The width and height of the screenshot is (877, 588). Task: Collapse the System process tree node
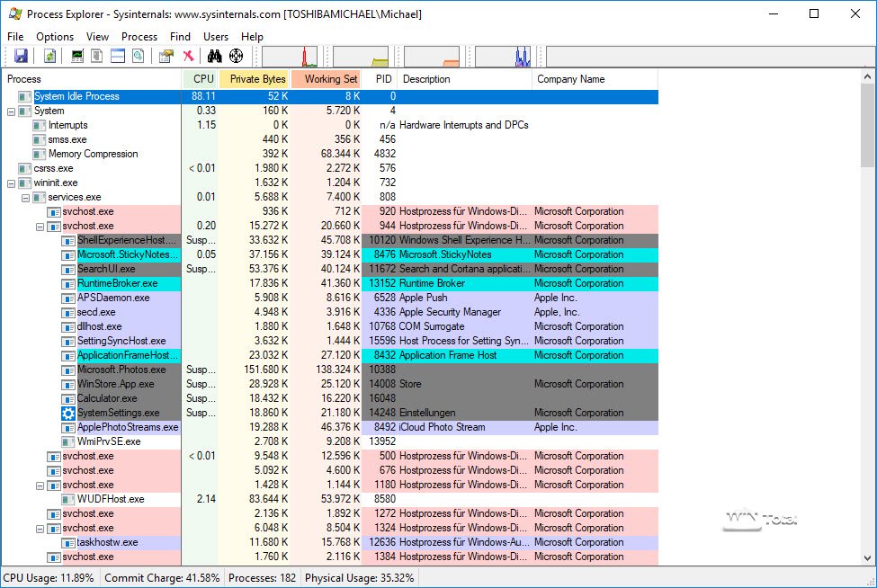(11, 111)
